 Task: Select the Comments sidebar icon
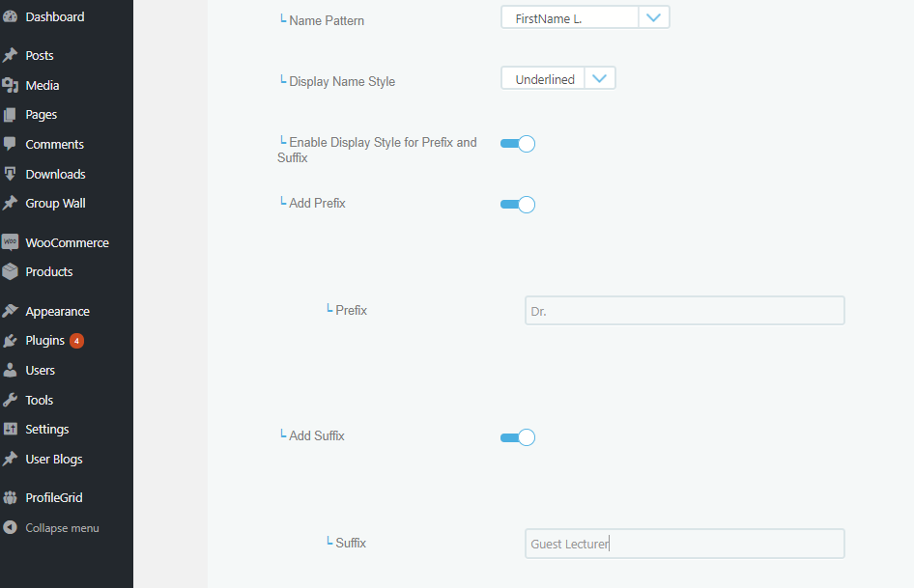point(14,144)
